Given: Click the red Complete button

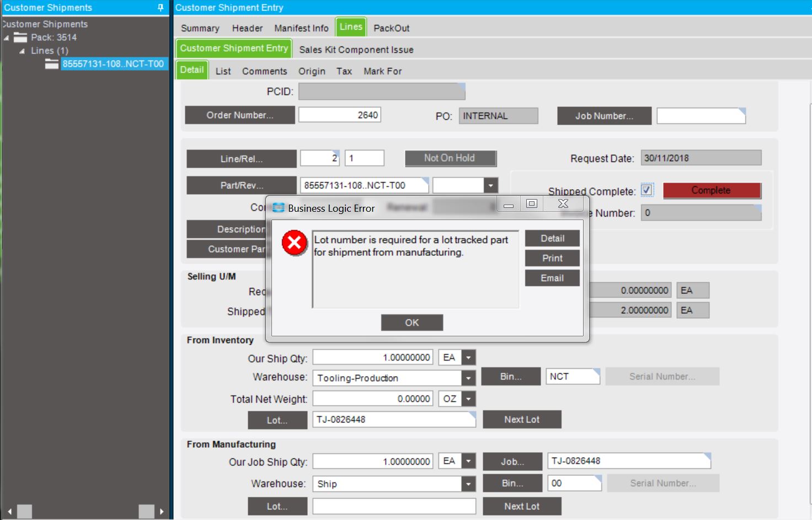Looking at the screenshot, I should pos(712,190).
